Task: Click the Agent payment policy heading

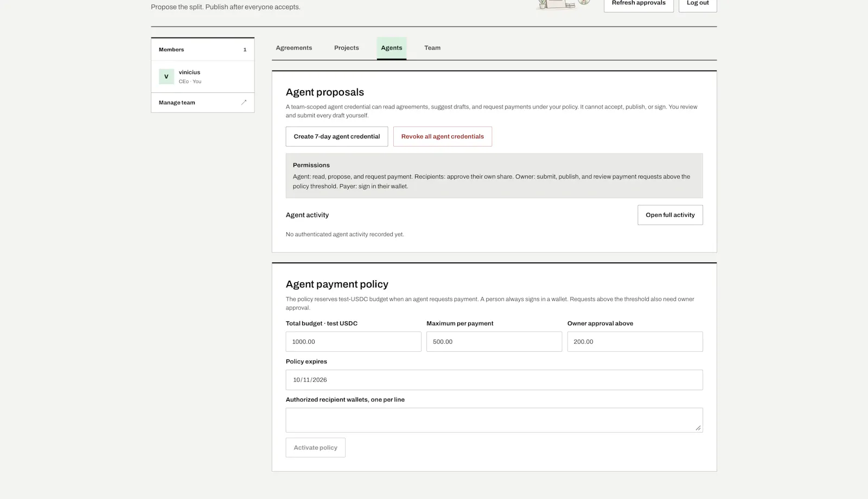Action: pos(337,285)
